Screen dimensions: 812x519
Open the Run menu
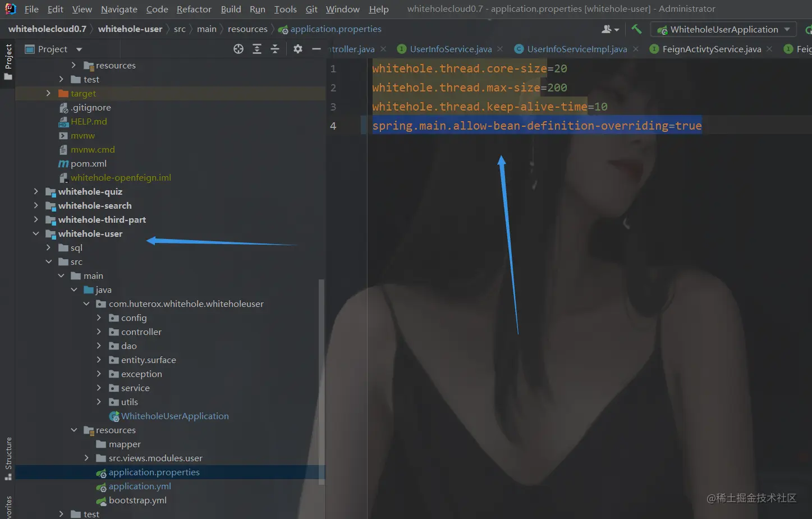(258, 9)
